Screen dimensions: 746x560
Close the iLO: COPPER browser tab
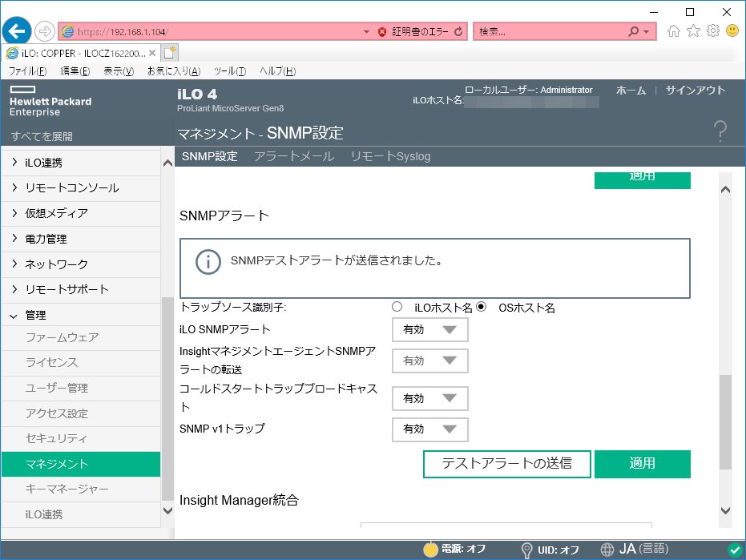152,53
